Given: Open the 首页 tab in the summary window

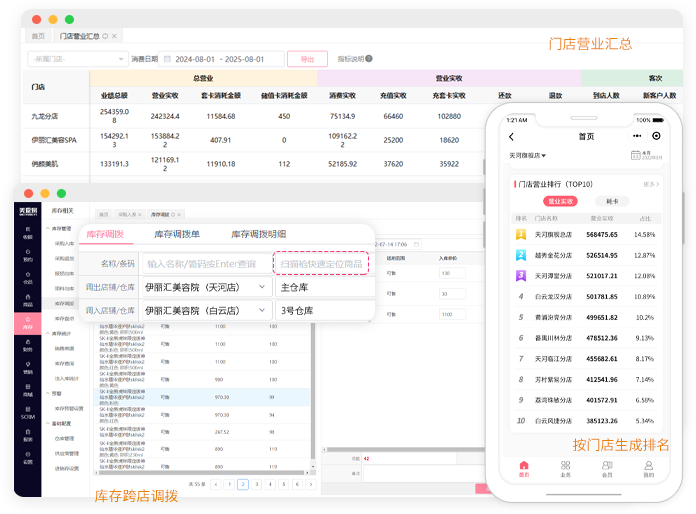Looking at the screenshot, I should 38,36.
